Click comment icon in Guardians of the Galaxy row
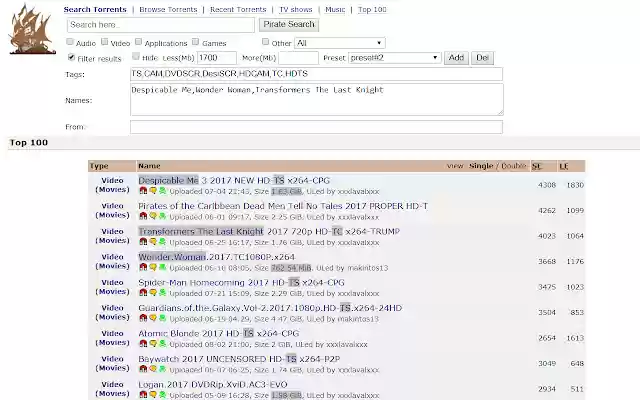The height and width of the screenshot is (400, 640). 153,318
